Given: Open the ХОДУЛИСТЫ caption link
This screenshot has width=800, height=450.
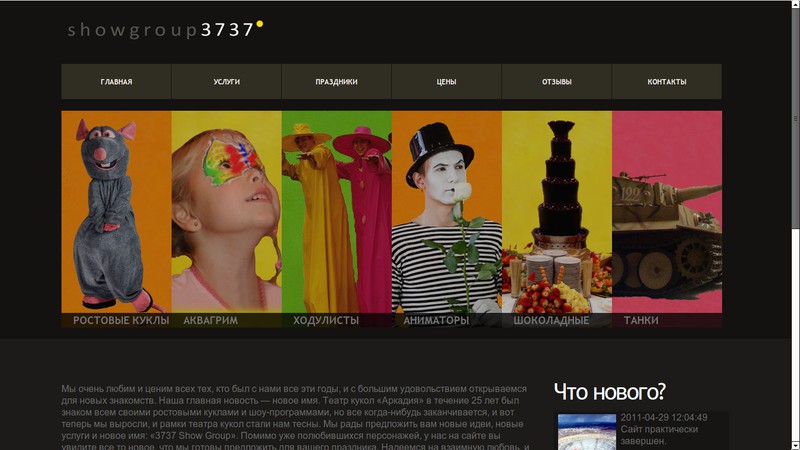Looking at the screenshot, I should 326,320.
